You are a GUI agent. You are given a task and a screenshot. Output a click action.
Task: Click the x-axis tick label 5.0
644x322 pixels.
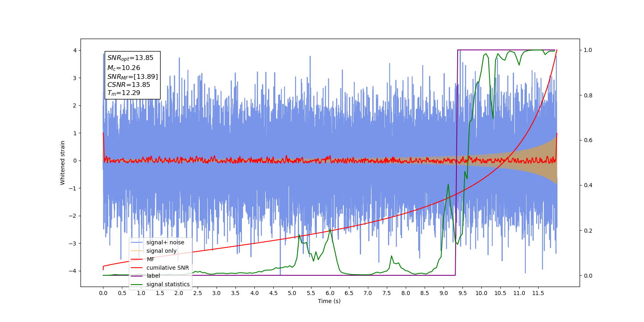(292, 293)
